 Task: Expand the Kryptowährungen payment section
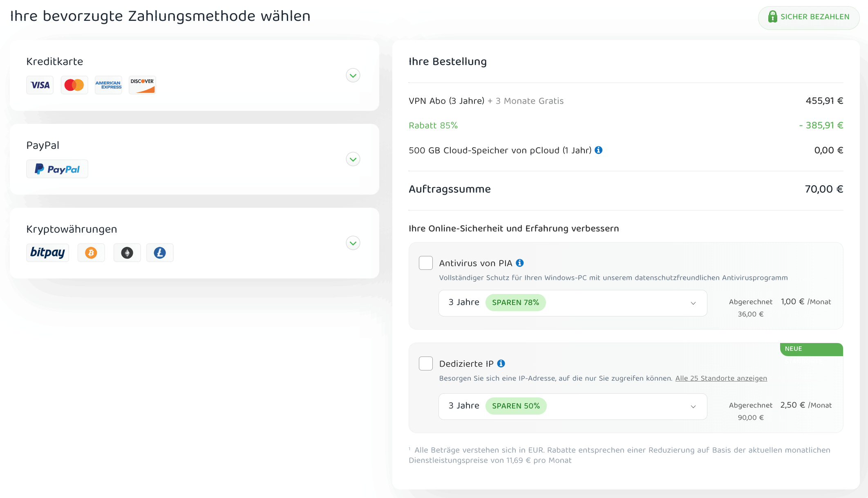point(353,243)
